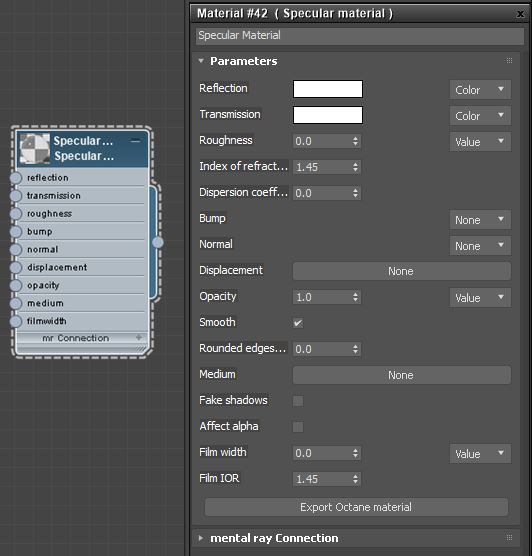Viewport: 532px width, 556px height.
Task: Click the Material #42 panel title
Action: (x=295, y=13)
